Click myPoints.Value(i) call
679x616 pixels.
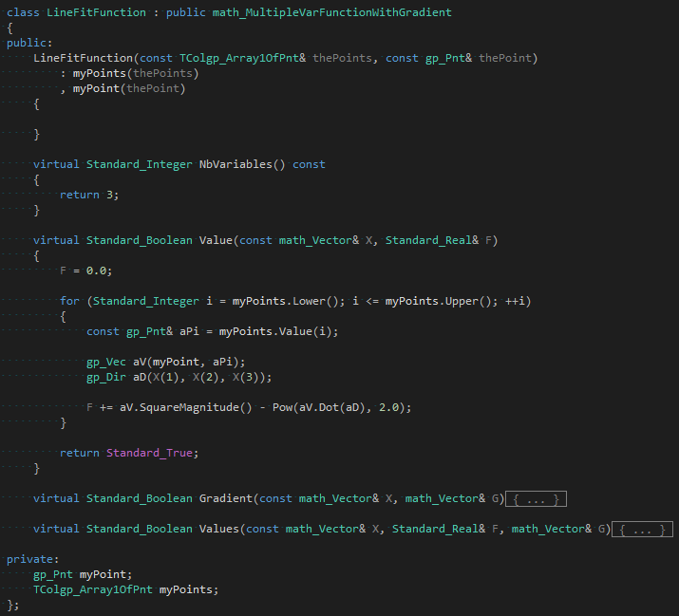(275, 331)
